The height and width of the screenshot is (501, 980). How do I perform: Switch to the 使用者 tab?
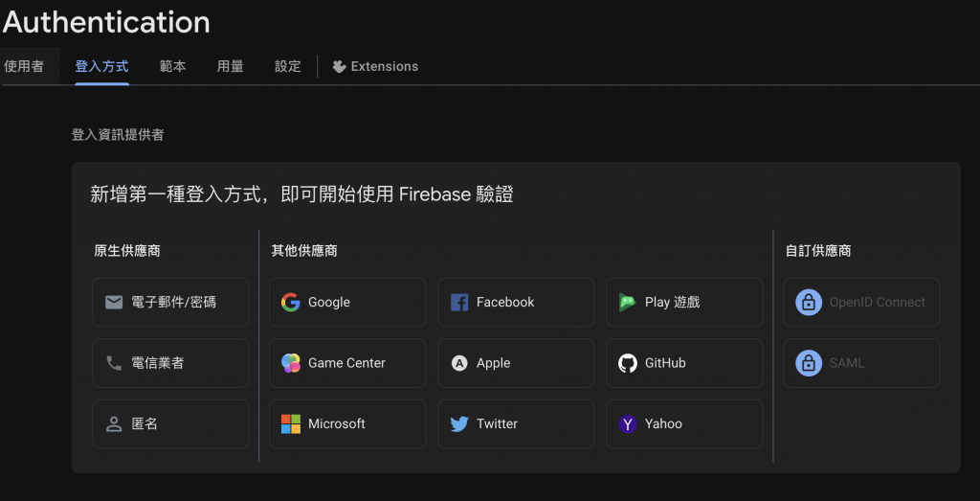[x=24, y=66]
